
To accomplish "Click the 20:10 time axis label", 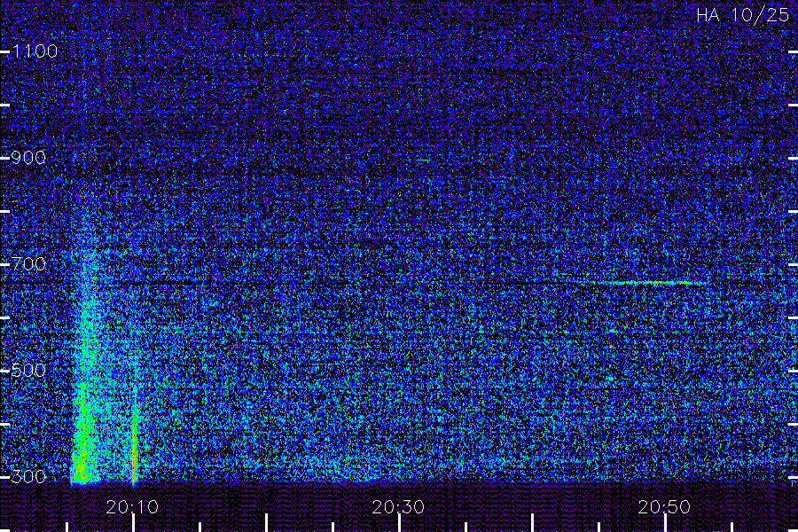I will click(132, 507).
